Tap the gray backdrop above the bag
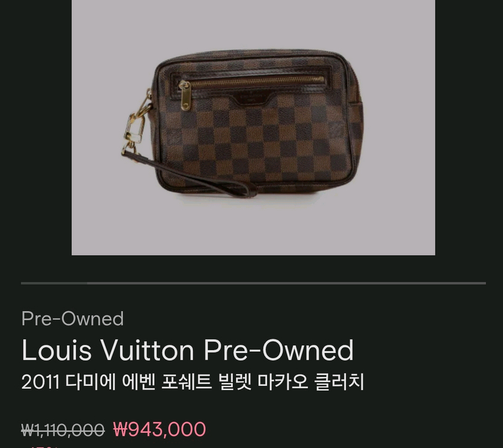 pos(253,24)
